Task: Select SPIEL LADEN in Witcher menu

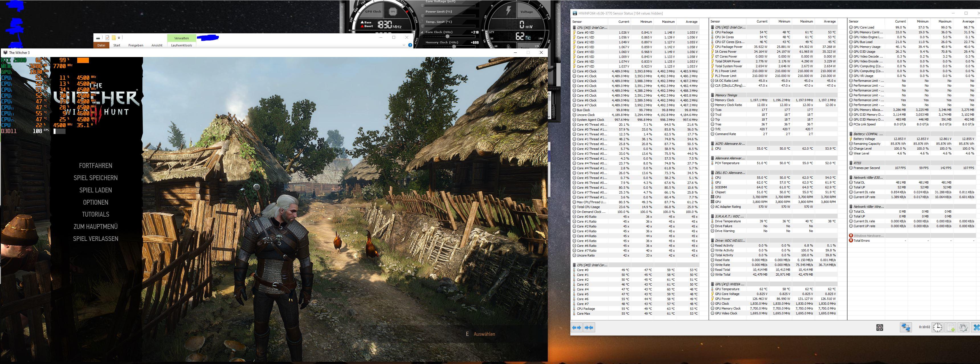Action: [x=95, y=190]
